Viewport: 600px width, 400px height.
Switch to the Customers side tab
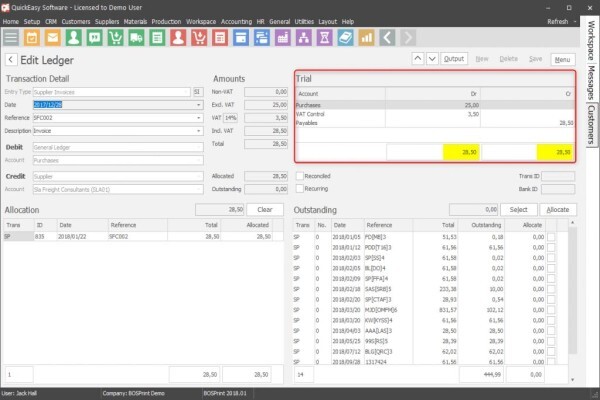coord(591,124)
